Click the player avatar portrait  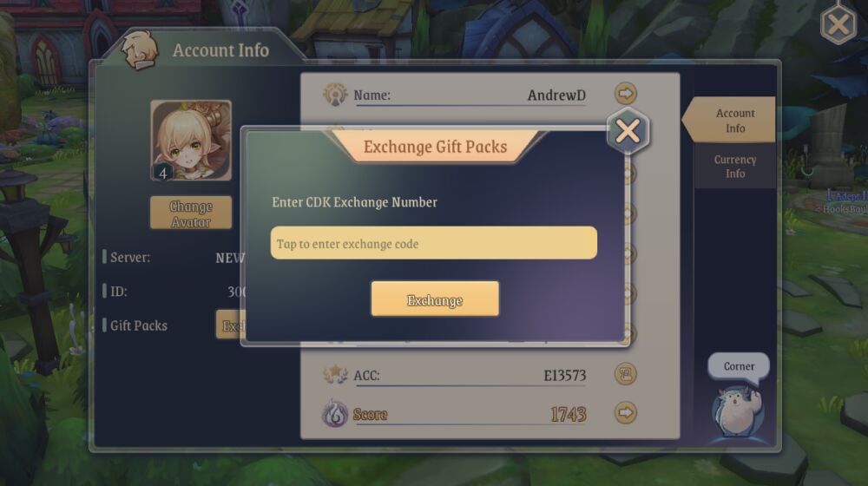[x=191, y=140]
